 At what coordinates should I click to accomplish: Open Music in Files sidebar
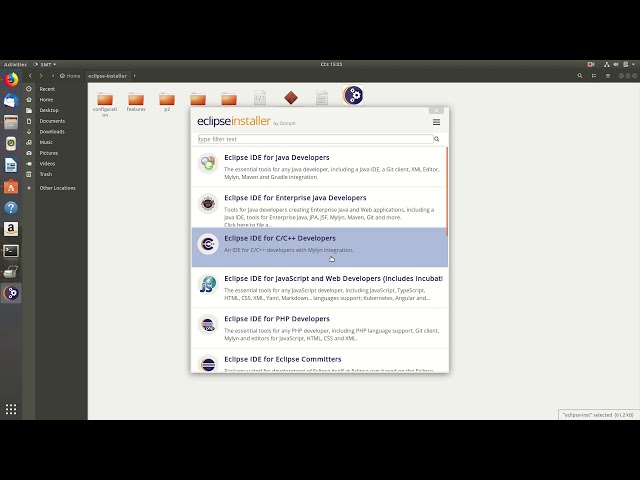pyautogui.click(x=46, y=142)
